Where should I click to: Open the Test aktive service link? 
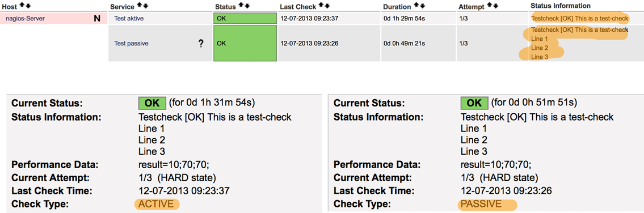coord(129,19)
